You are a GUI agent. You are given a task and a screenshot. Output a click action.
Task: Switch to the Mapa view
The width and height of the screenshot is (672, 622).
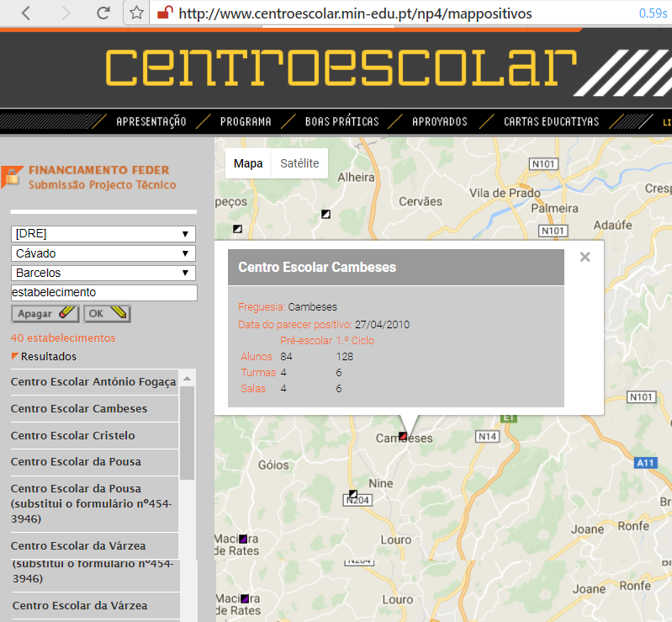pos(248,163)
